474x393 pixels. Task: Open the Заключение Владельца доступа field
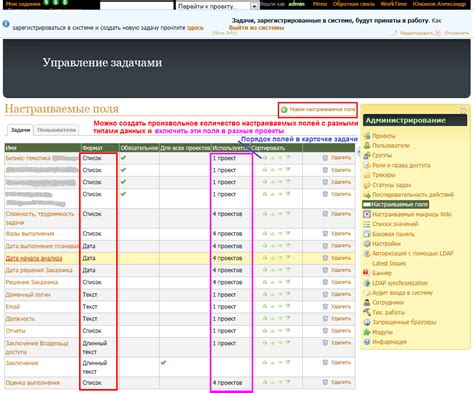click(x=37, y=347)
